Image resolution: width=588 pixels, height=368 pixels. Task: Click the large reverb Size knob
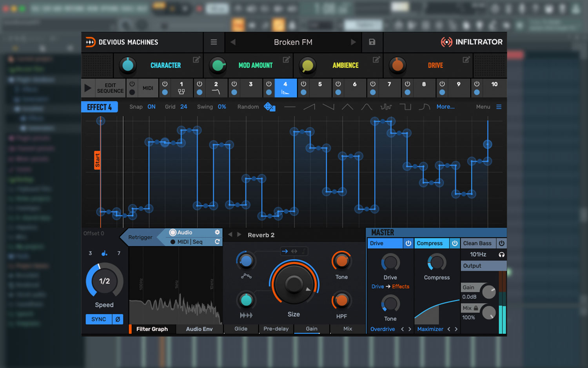294,284
